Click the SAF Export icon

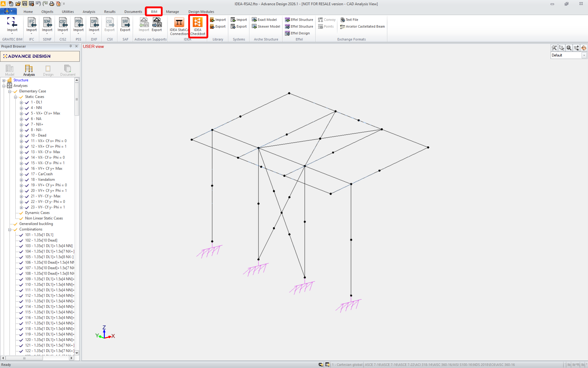point(125,22)
